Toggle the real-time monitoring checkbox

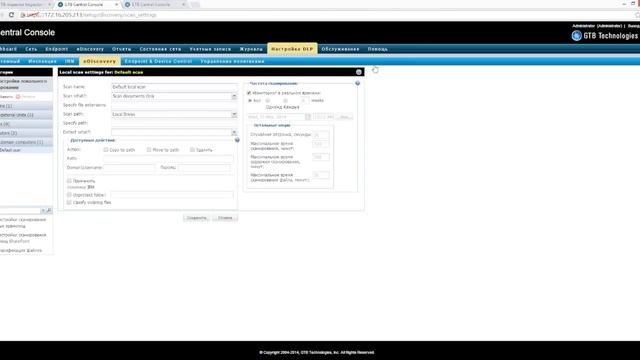(249, 93)
